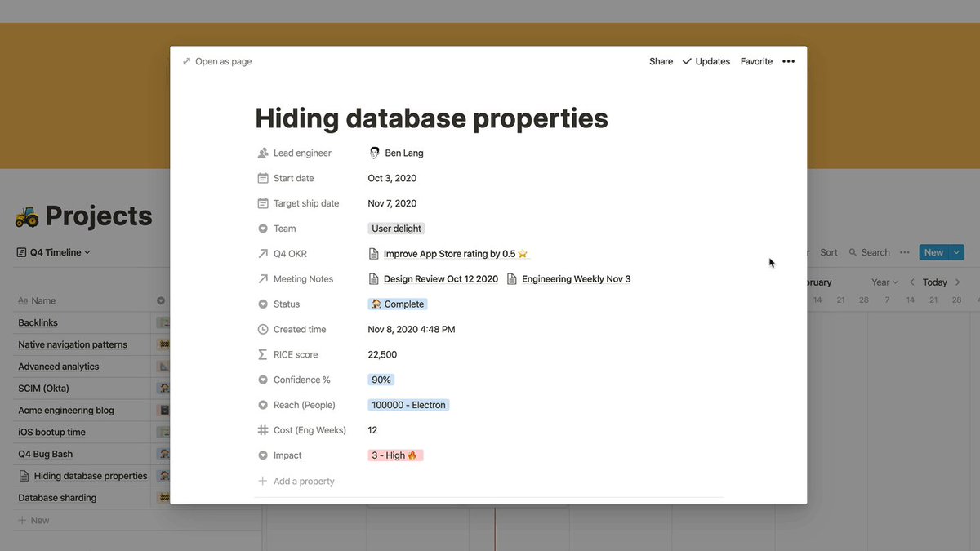Click the Add a property button

[x=296, y=482]
